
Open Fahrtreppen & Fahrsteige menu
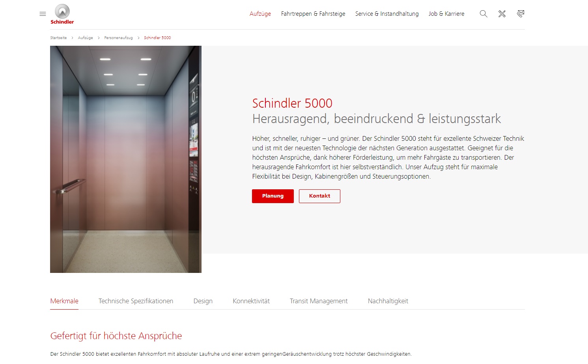(x=313, y=14)
